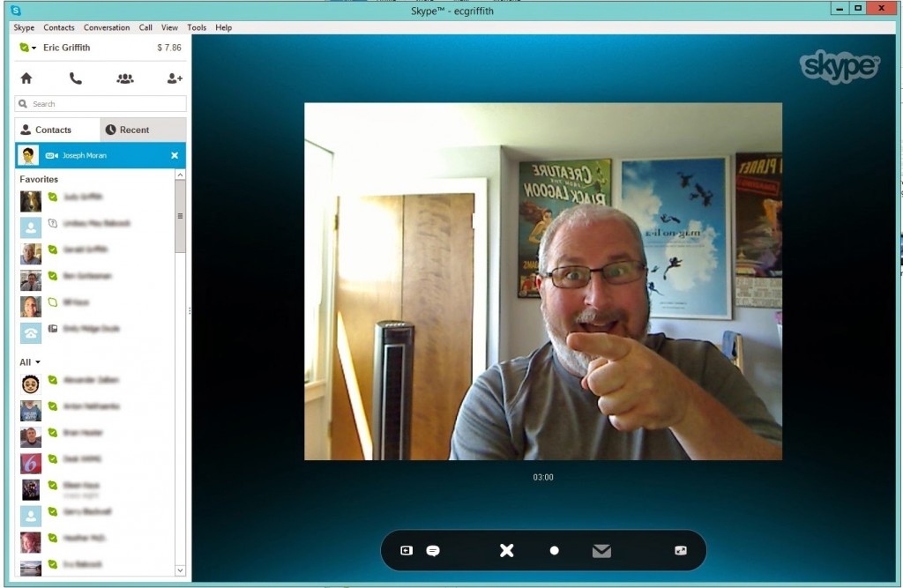Viewport: 903px width, 588px height.
Task: Click the Search contacts field
Action: pyautogui.click(x=101, y=104)
